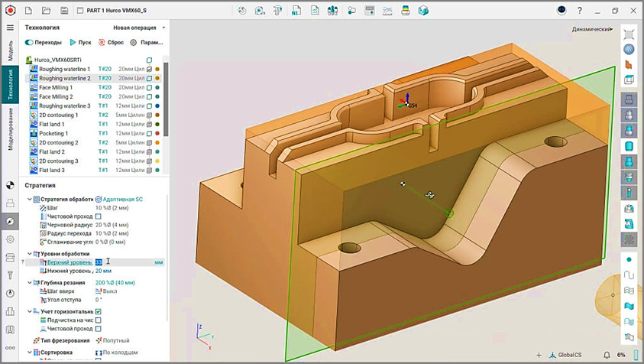Collapse the Учет горизонтальных group
The width and height of the screenshot is (644, 364).
(x=30, y=311)
